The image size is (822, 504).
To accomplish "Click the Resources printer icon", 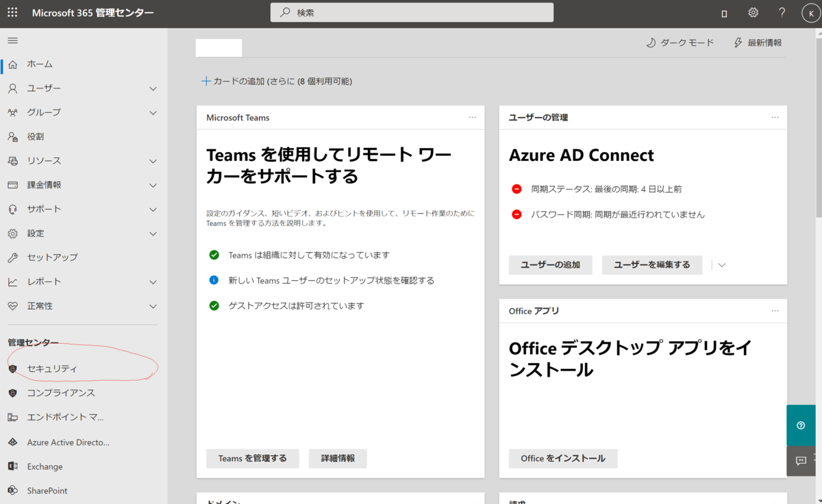I will pos(12,161).
